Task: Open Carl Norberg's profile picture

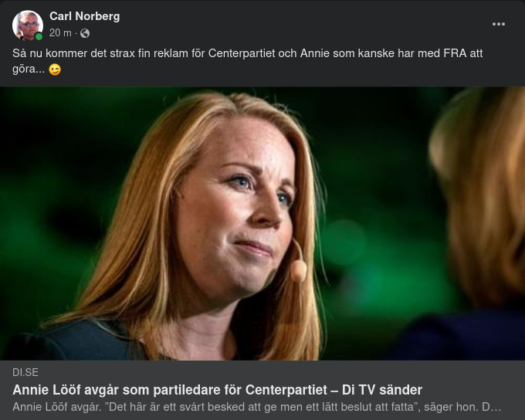Action: point(28,25)
